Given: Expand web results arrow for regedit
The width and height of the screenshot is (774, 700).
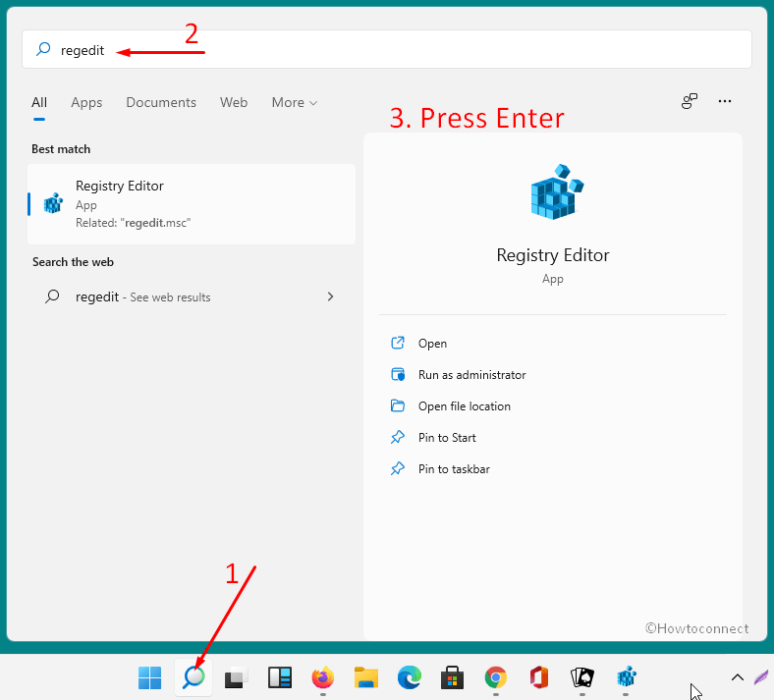Looking at the screenshot, I should 330,296.
